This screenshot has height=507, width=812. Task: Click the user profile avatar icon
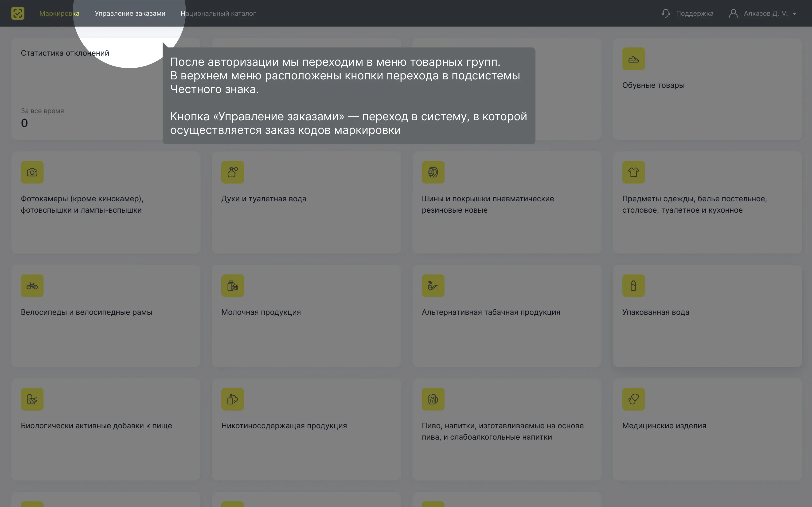click(733, 13)
